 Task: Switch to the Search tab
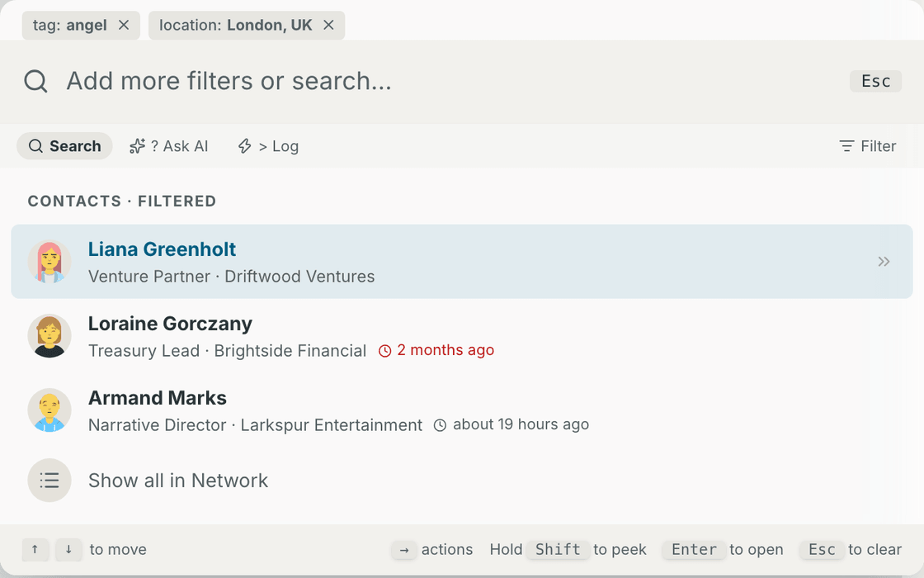(65, 145)
